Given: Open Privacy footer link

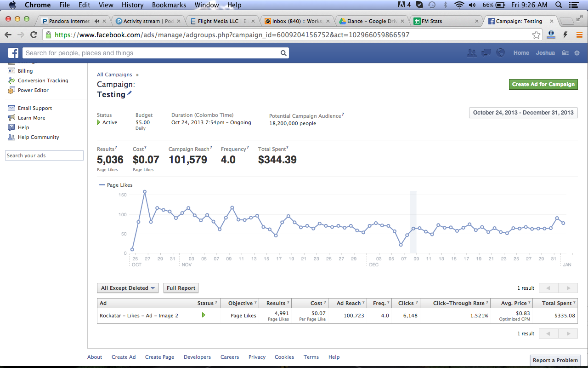Looking at the screenshot, I should tap(257, 357).
